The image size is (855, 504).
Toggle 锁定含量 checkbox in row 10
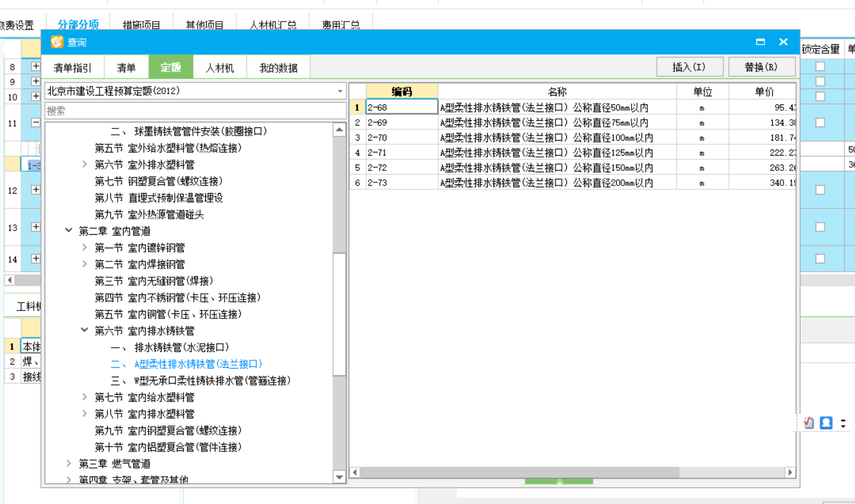[x=820, y=96]
